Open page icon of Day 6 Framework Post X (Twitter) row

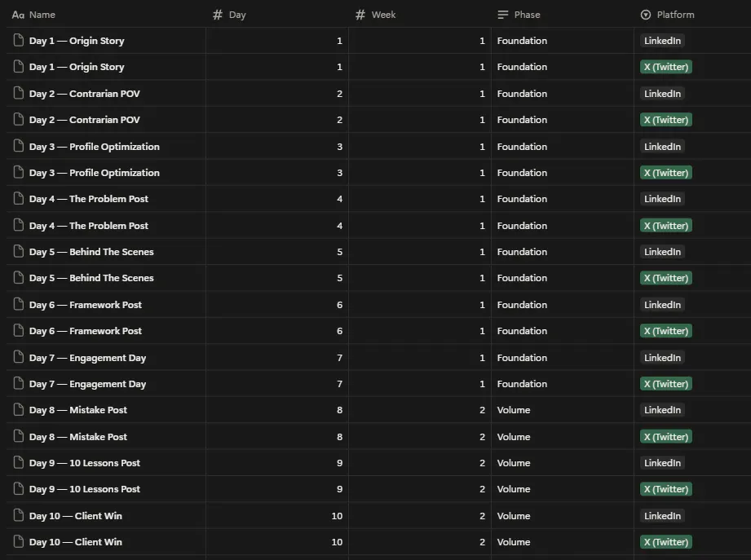(18, 330)
